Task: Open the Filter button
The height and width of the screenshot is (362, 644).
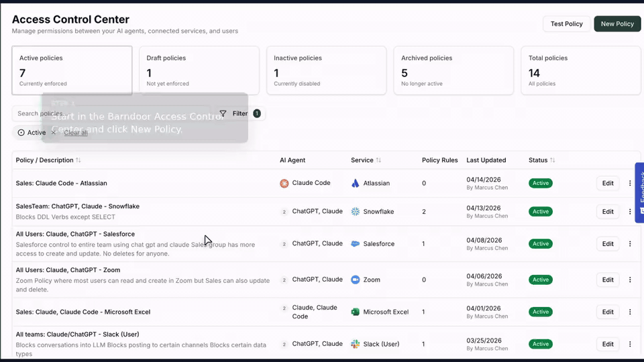Action: pos(240,113)
